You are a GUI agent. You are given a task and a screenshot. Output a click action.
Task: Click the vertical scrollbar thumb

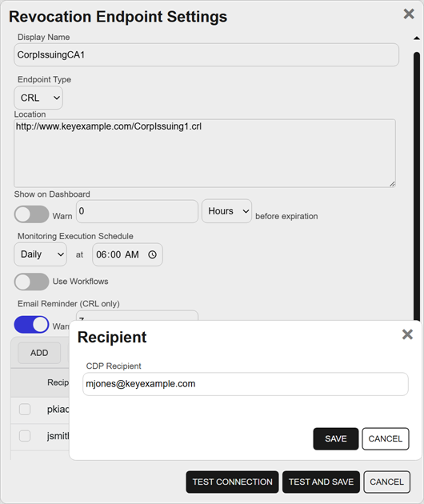pos(417,186)
